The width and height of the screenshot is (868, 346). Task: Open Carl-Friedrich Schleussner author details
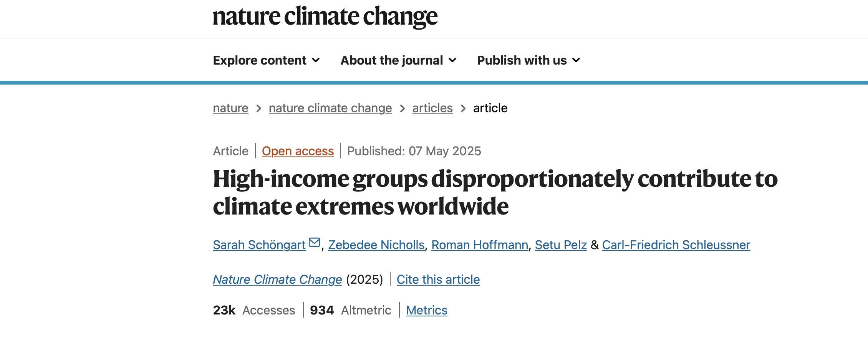676,245
